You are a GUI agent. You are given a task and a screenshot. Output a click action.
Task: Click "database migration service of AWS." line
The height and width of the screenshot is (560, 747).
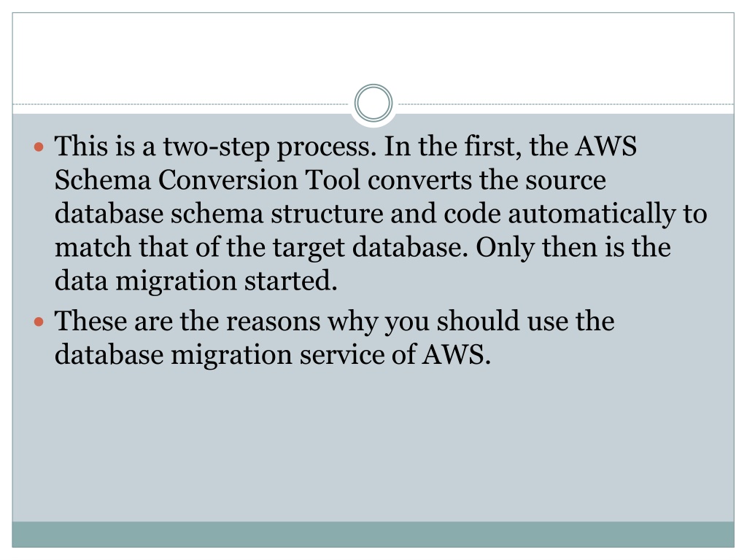point(273,355)
